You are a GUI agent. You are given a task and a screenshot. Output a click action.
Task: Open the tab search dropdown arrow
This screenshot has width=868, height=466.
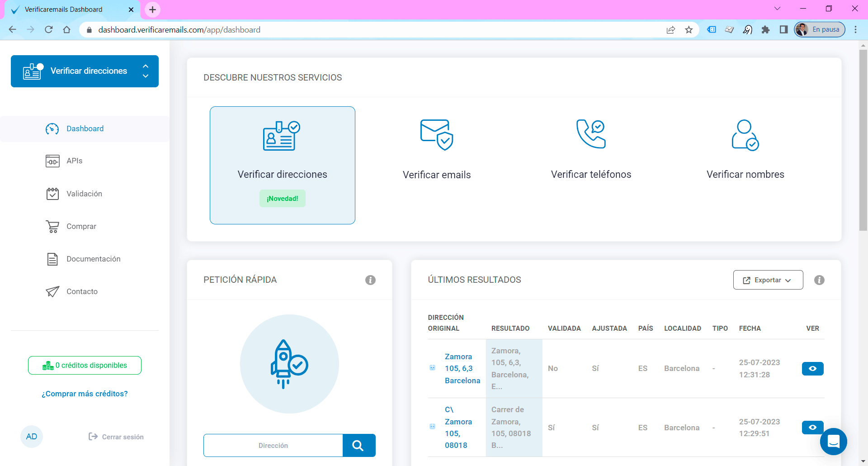pyautogui.click(x=778, y=9)
